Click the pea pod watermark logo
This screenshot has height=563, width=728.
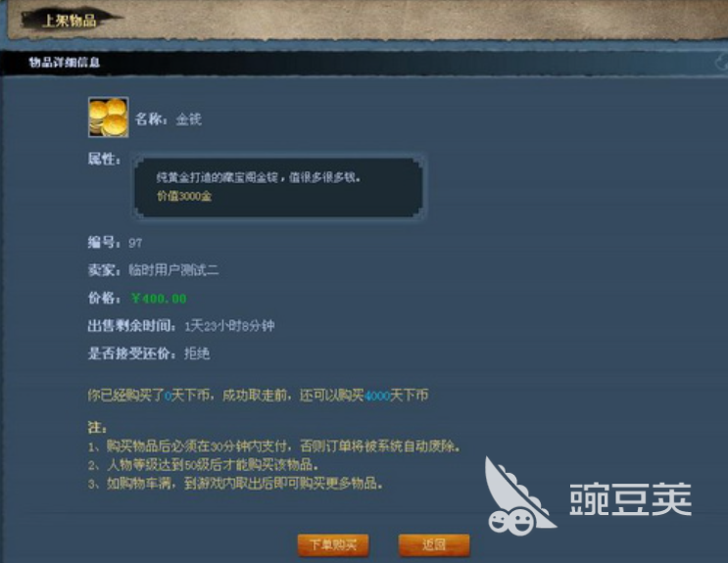tap(516, 495)
